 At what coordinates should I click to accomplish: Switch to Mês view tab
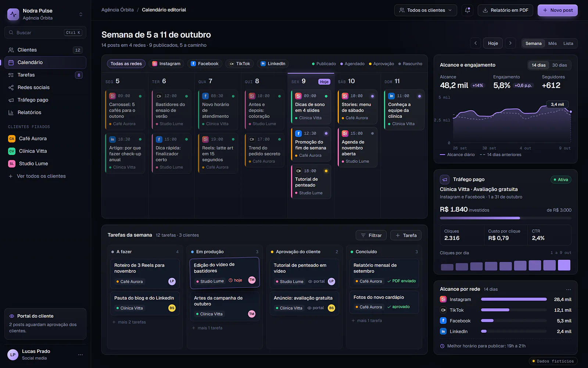coord(552,43)
